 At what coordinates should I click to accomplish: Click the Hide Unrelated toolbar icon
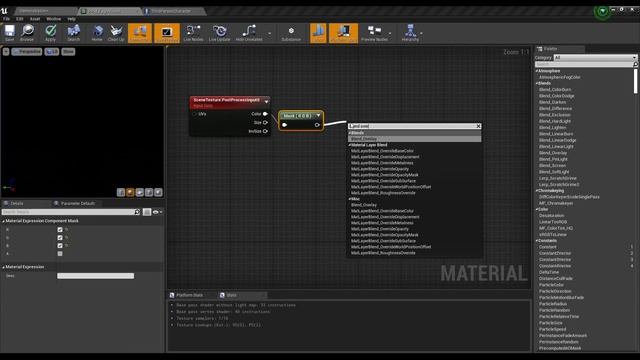tap(249, 33)
